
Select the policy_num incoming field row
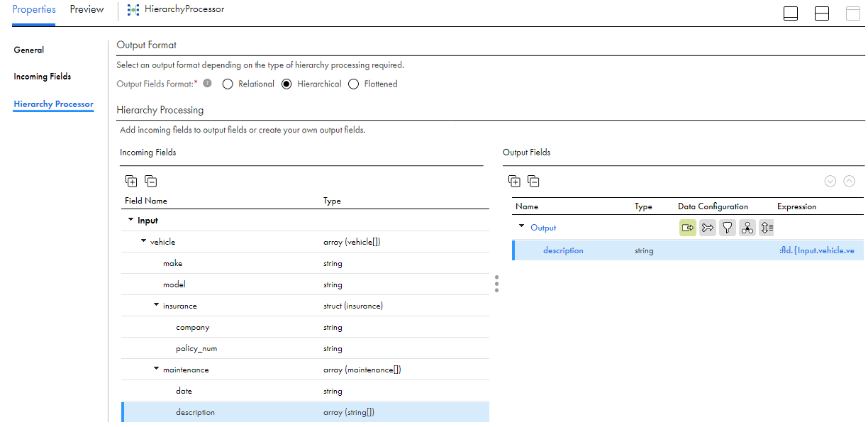pyautogui.click(x=305, y=348)
